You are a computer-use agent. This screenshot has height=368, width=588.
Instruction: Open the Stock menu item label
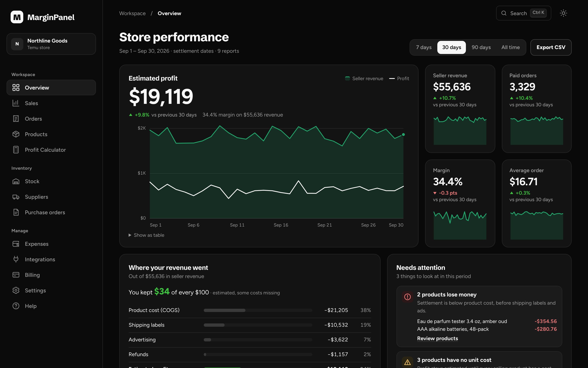coord(32,181)
